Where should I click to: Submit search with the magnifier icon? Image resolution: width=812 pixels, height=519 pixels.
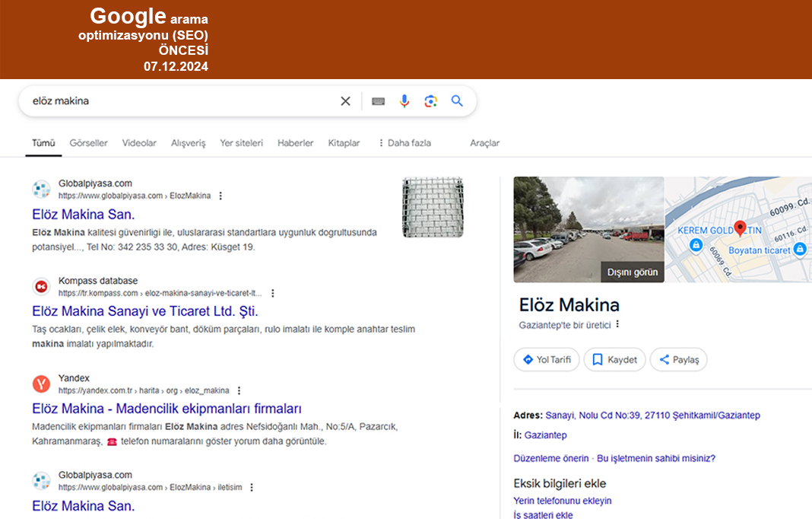[457, 100]
